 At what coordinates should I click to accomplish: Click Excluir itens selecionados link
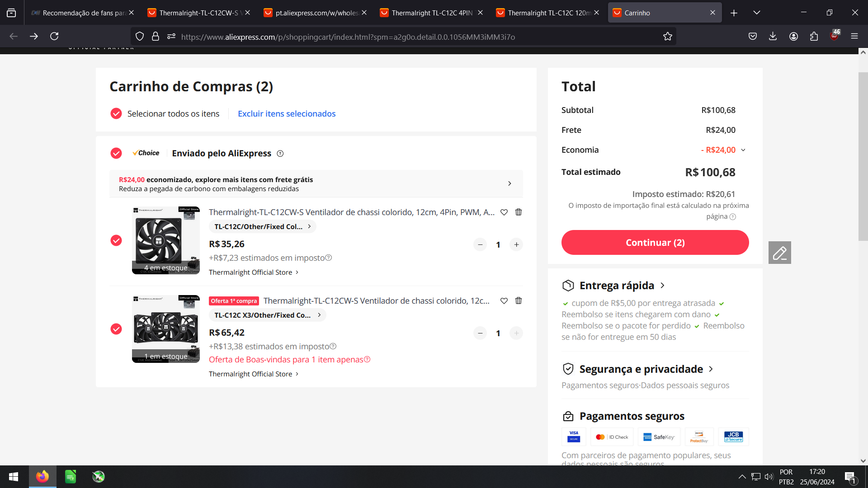tap(287, 113)
